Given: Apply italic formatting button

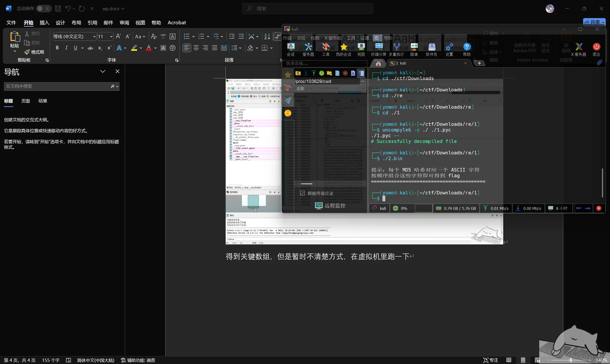Looking at the screenshot, I should click(x=66, y=48).
